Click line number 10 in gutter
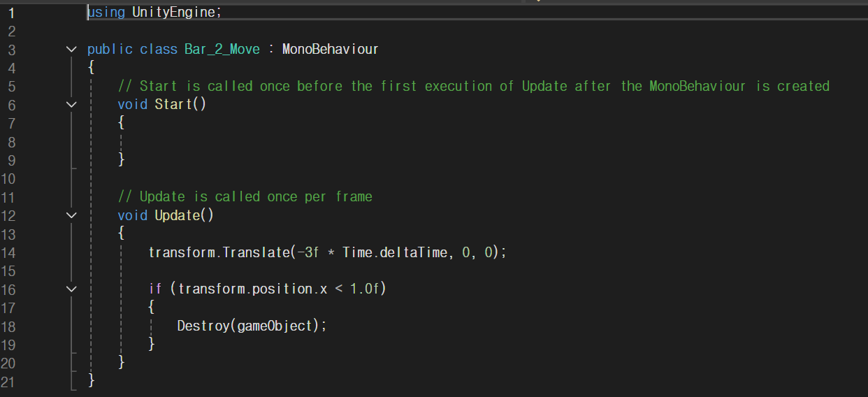Image resolution: width=868 pixels, height=397 pixels. coord(8,178)
